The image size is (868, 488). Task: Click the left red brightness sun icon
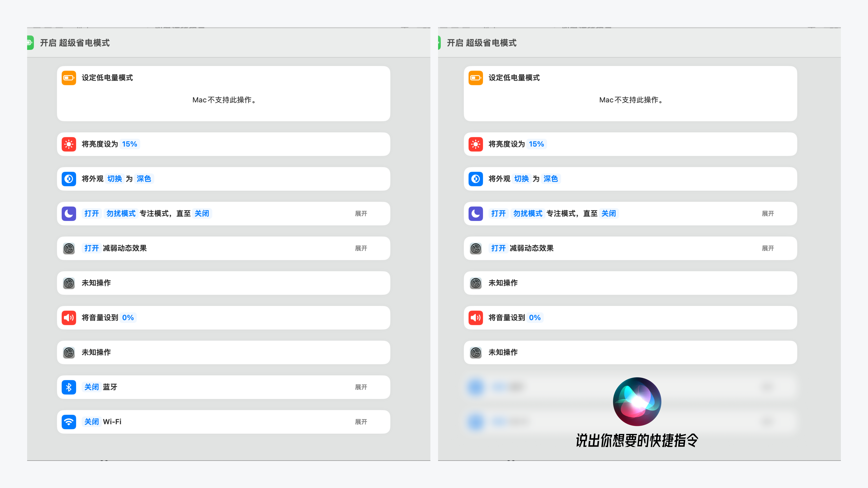pos(69,144)
